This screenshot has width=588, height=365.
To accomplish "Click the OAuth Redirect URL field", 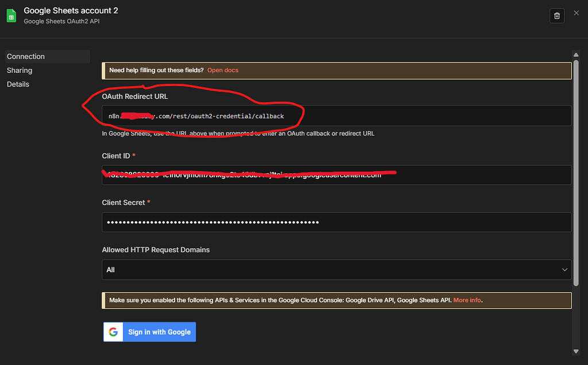I will tap(336, 115).
